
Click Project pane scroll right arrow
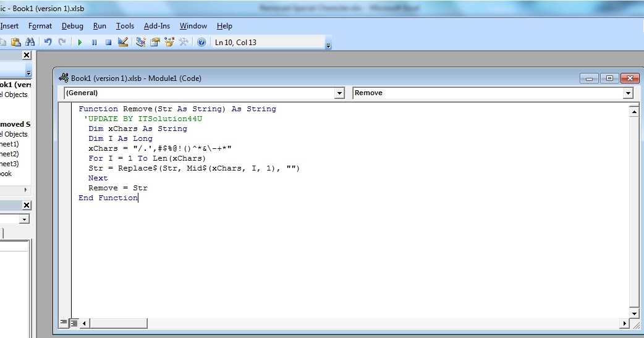click(26, 190)
